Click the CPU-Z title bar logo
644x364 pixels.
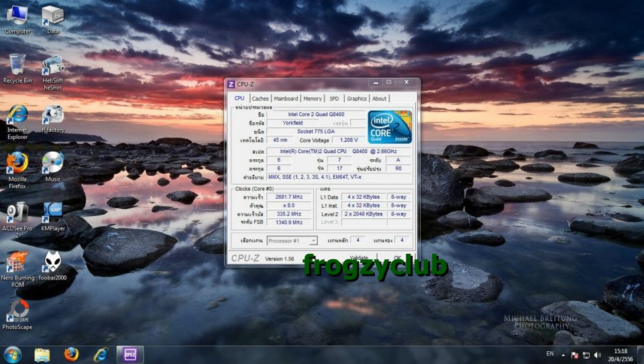(x=231, y=84)
